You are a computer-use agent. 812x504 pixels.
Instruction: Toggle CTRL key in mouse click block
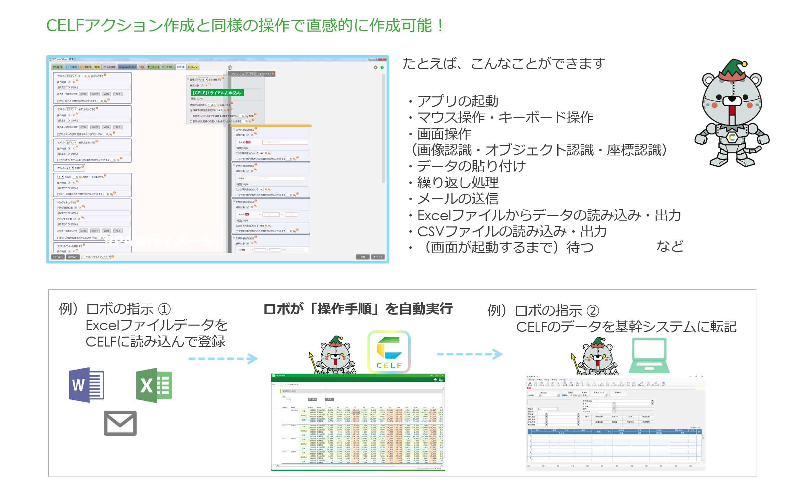tap(83, 94)
